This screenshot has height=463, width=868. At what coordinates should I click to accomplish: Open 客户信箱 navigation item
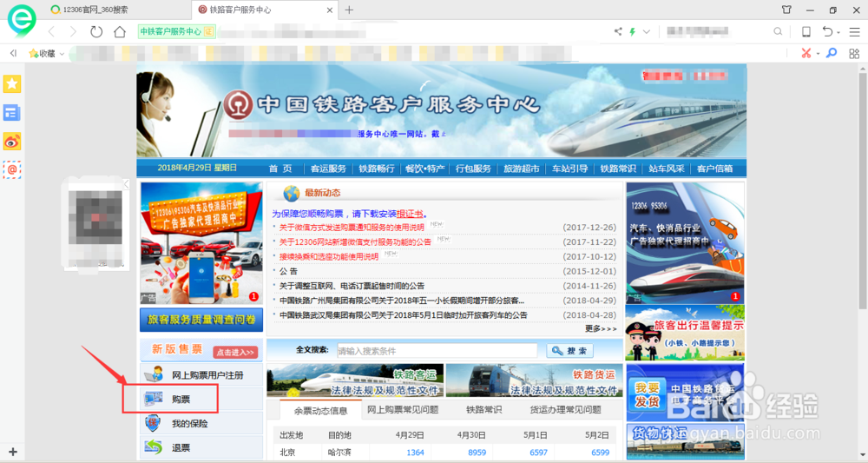tap(714, 169)
